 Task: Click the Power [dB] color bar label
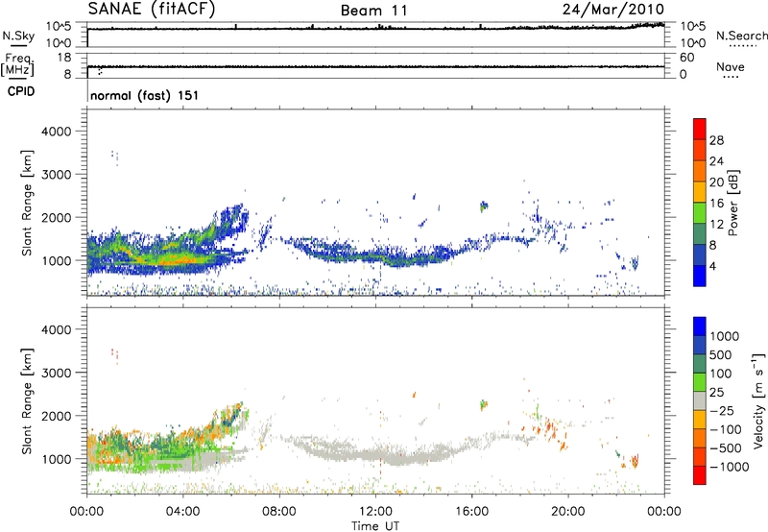pyautogui.click(x=732, y=203)
